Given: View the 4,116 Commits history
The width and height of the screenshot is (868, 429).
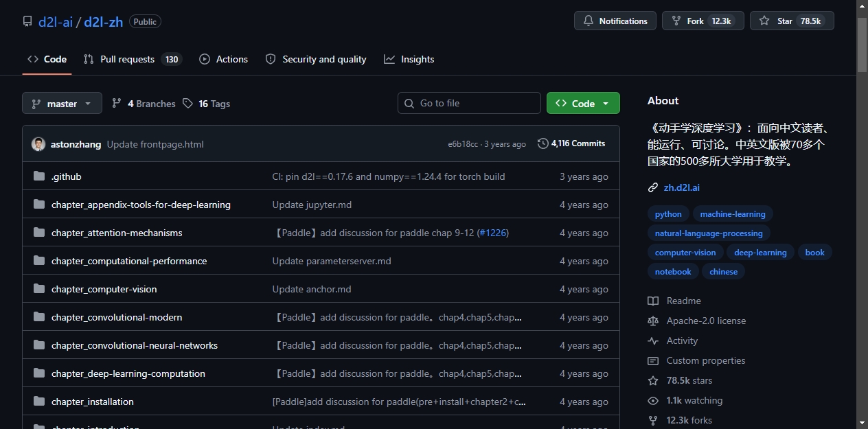Looking at the screenshot, I should (x=571, y=143).
